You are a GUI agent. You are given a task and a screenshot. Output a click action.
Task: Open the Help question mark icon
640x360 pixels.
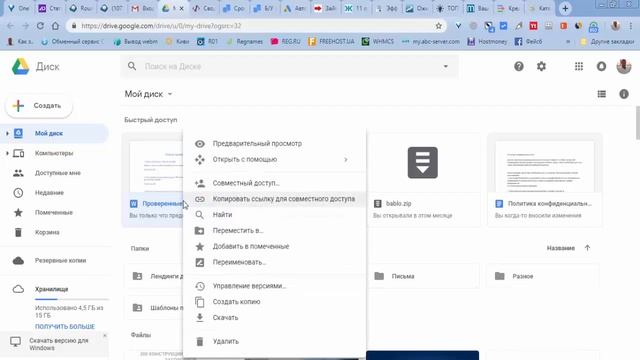click(x=519, y=67)
